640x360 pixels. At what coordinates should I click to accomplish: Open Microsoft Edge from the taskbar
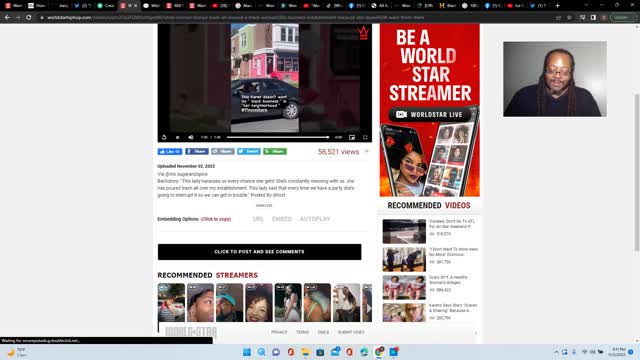364,352
